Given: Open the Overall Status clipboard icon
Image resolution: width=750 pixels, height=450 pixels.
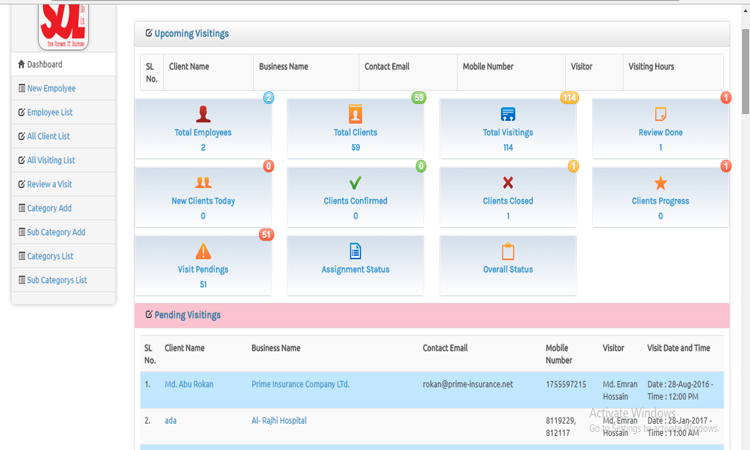Looking at the screenshot, I should [508, 251].
